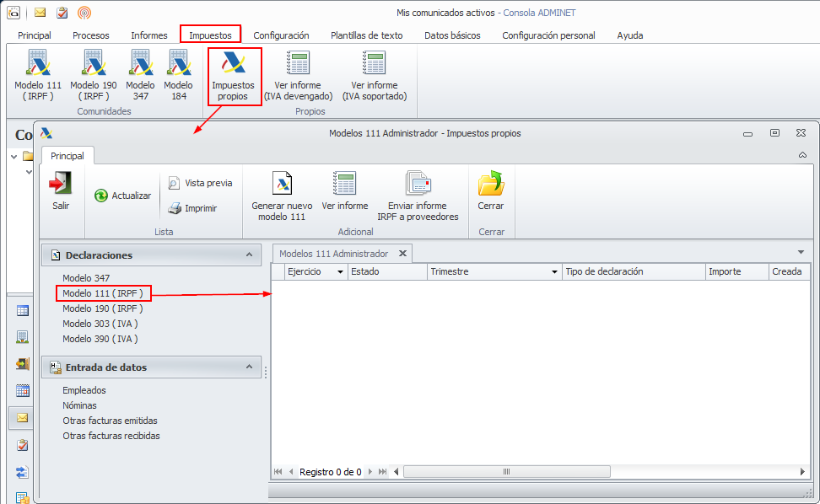This screenshot has height=504, width=820.
Task: Click the horizontal scrollbar thumb of the grid
Action: tap(507, 472)
